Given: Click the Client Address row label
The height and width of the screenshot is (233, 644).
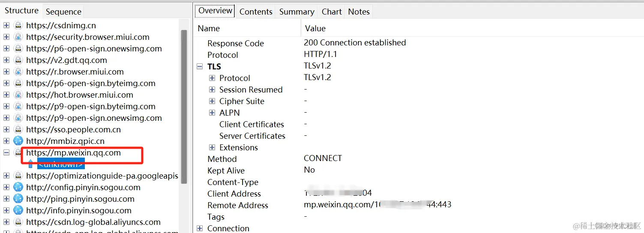Looking at the screenshot, I should [x=234, y=194].
